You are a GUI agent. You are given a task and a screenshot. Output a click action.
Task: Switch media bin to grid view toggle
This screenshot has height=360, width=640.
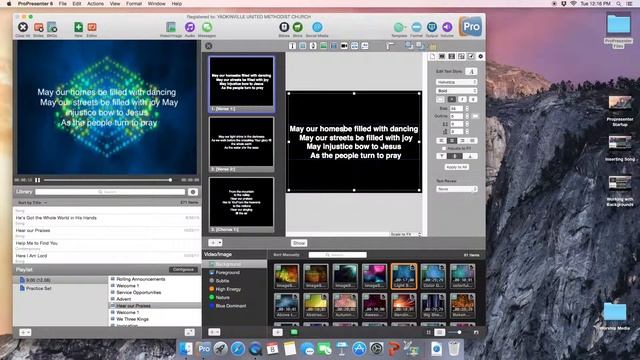429,332
